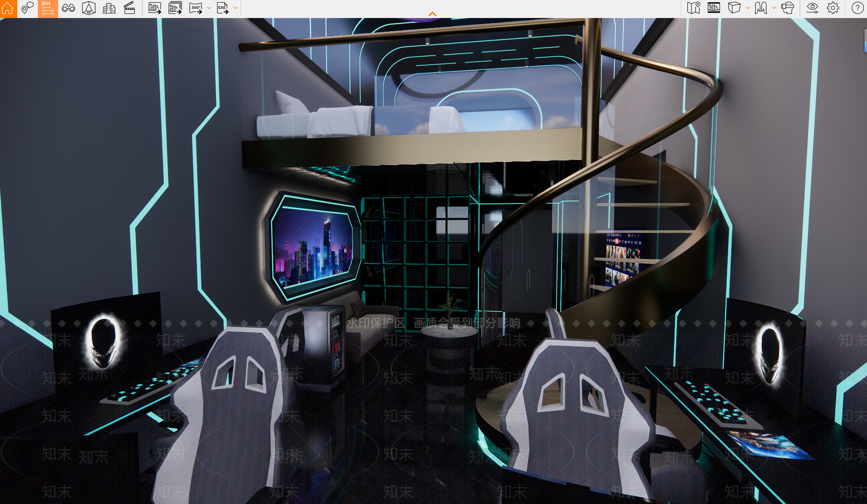Click the single screenshot export icon
The width and height of the screenshot is (867, 504).
(x=155, y=8)
